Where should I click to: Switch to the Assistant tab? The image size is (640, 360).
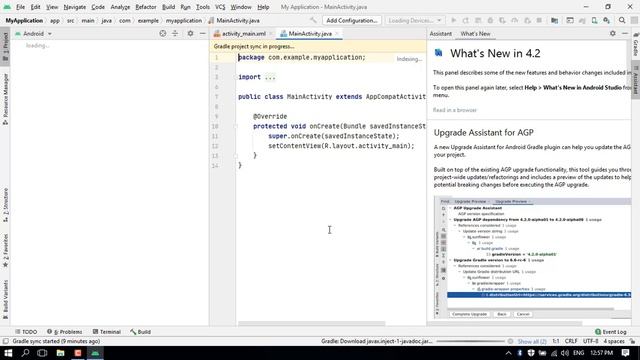click(x=440, y=34)
